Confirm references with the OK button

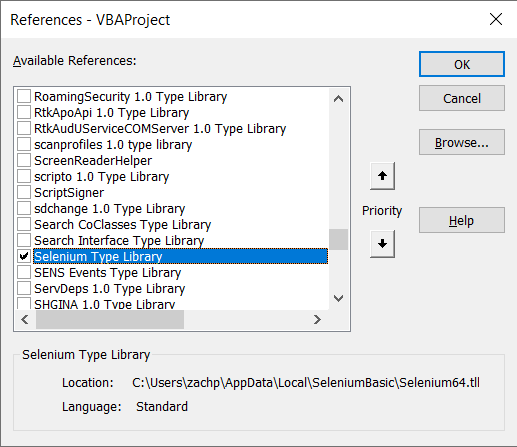click(462, 64)
